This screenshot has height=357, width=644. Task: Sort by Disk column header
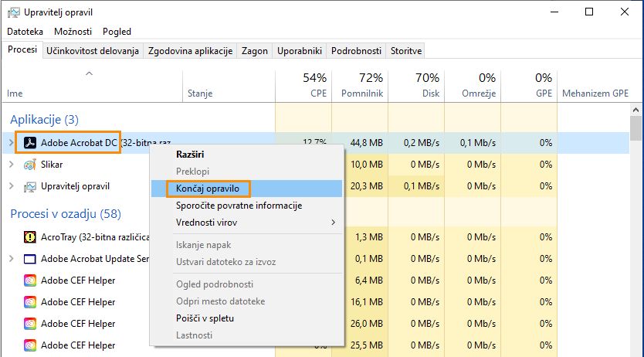pos(416,87)
